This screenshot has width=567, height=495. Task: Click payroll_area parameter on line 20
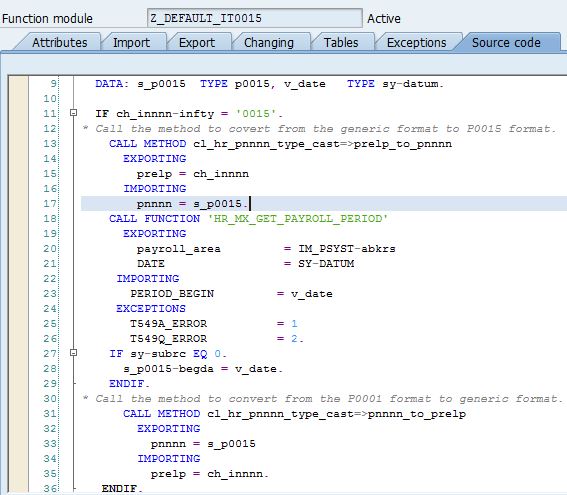coord(179,249)
